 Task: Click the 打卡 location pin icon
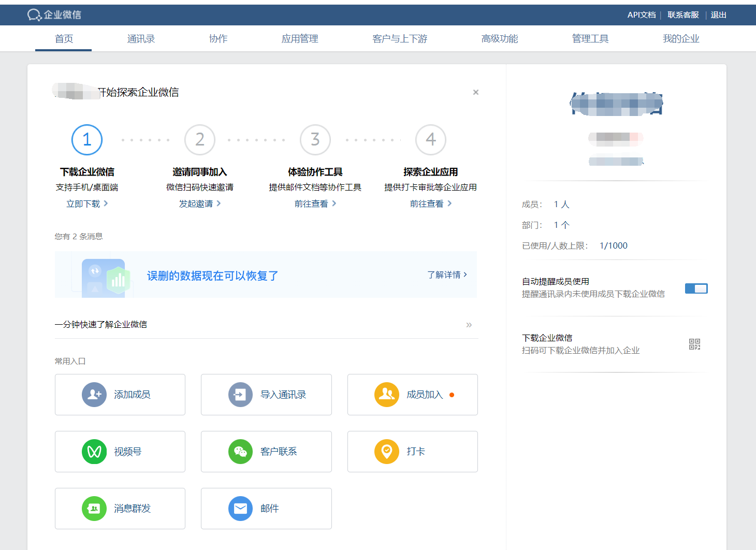click(x=387, y=452)
